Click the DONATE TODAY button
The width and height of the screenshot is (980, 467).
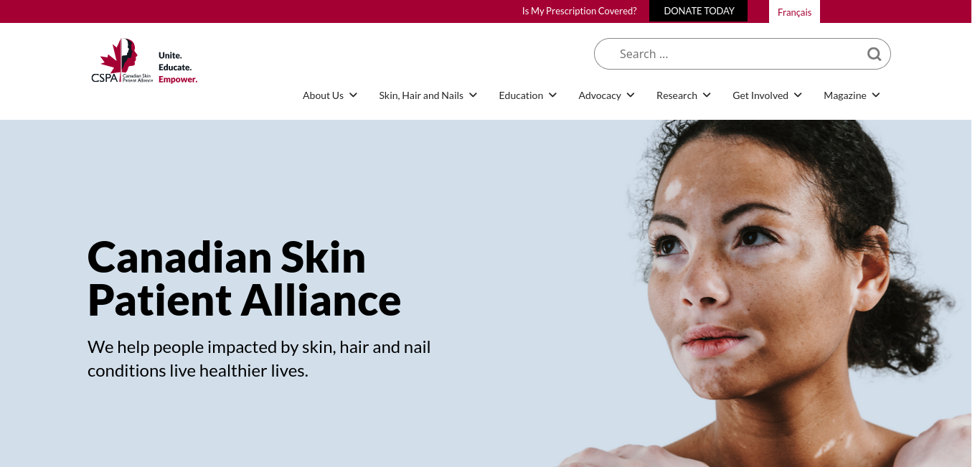699,11
